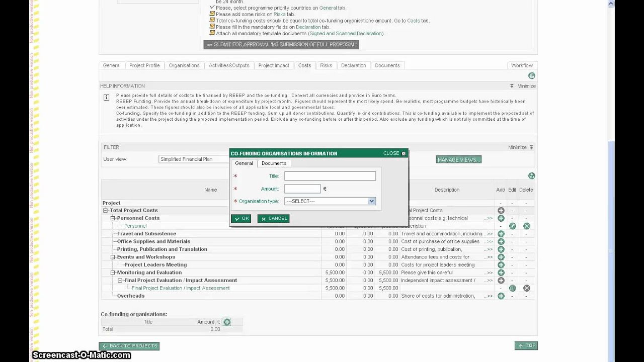
Task: Open the General tab
Action: 112,66
